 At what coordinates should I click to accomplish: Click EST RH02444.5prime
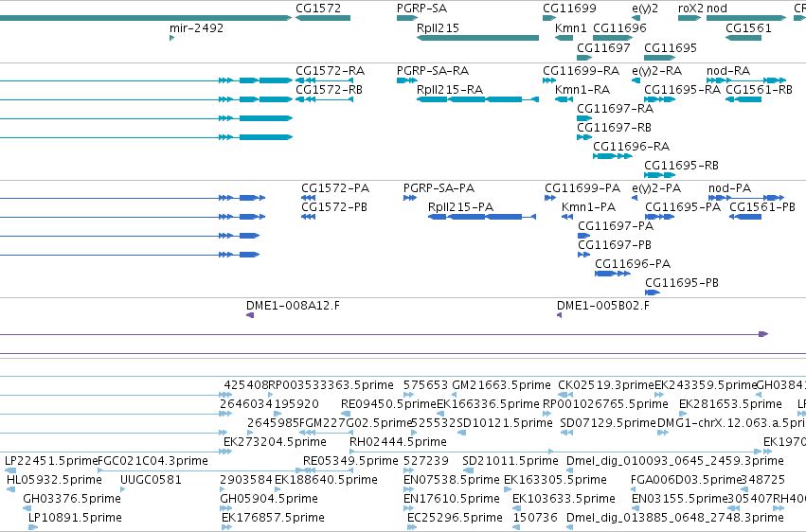(x=398, y=442)
